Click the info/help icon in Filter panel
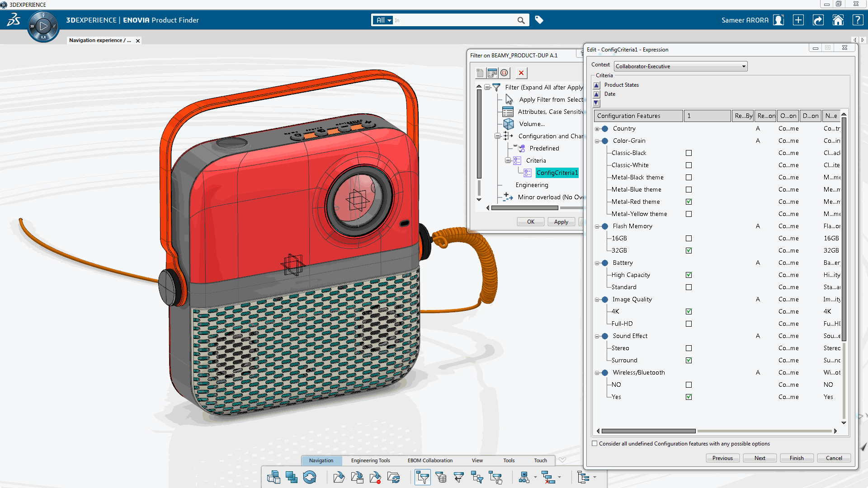 [x=505, y=72]
